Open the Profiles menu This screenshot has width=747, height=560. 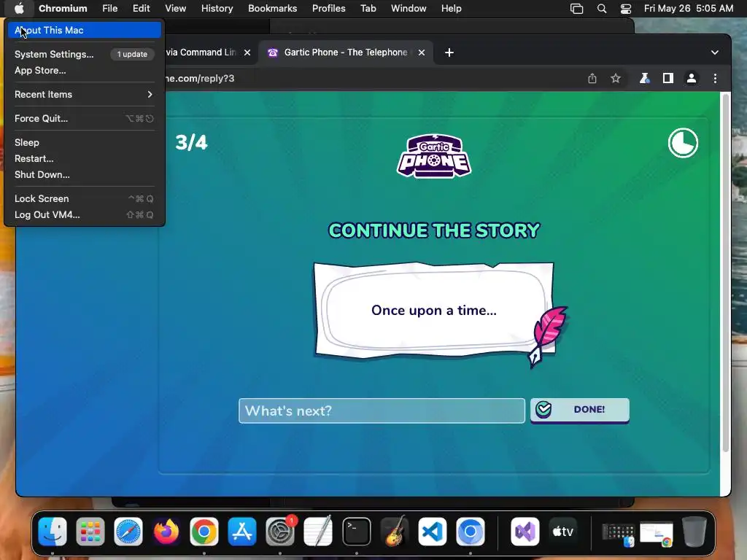[328, 8]
